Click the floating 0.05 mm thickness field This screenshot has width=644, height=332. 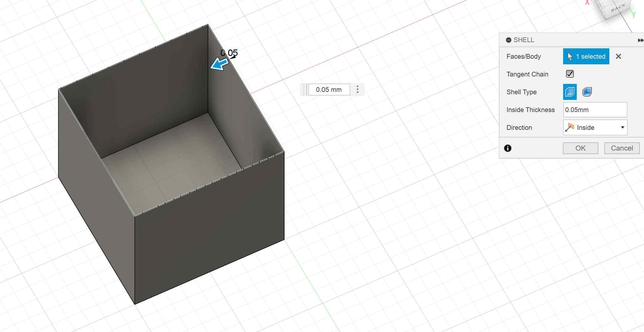pyautogui.click(x=329, y=90)
